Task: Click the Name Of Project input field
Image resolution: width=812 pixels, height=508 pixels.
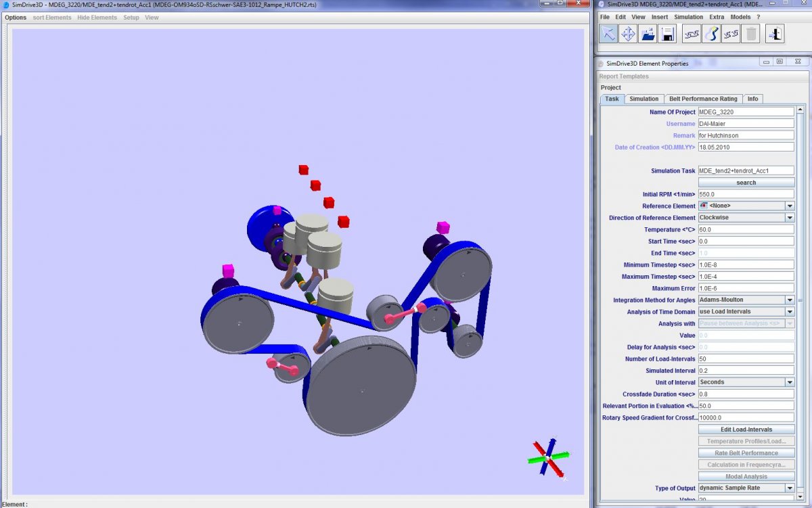Action: pyautogui.click(x=746, y=112)
